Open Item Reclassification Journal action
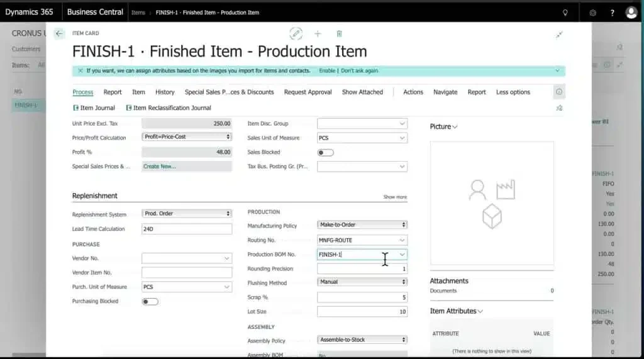This screenshot has width=644, height=359. click(169, 108)
